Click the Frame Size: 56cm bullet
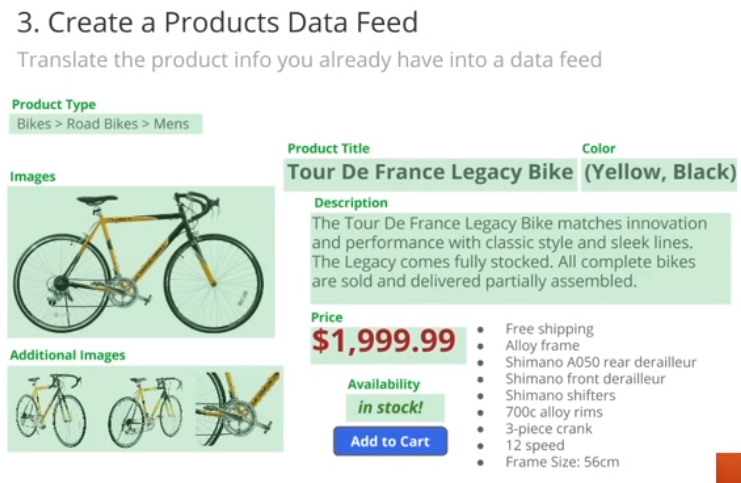Viewport: 741px width, 483px height. [562, 462]
